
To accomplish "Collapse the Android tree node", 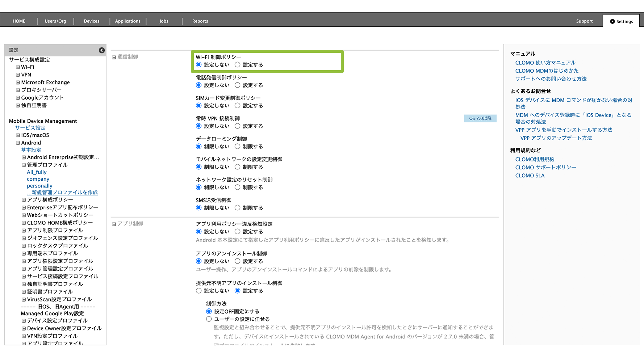I will pyautogui.click(x=18, y=143).
